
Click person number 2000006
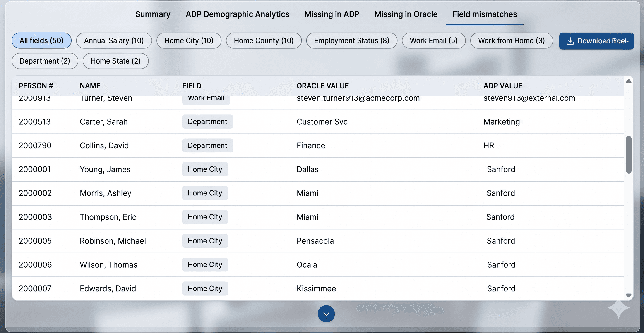(x=35, y=265)
